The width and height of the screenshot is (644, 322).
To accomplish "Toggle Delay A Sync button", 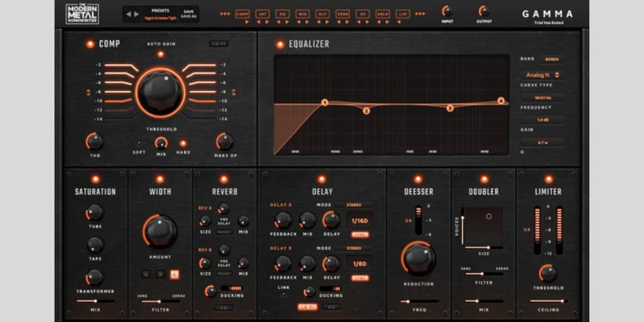I will point(360,235).
